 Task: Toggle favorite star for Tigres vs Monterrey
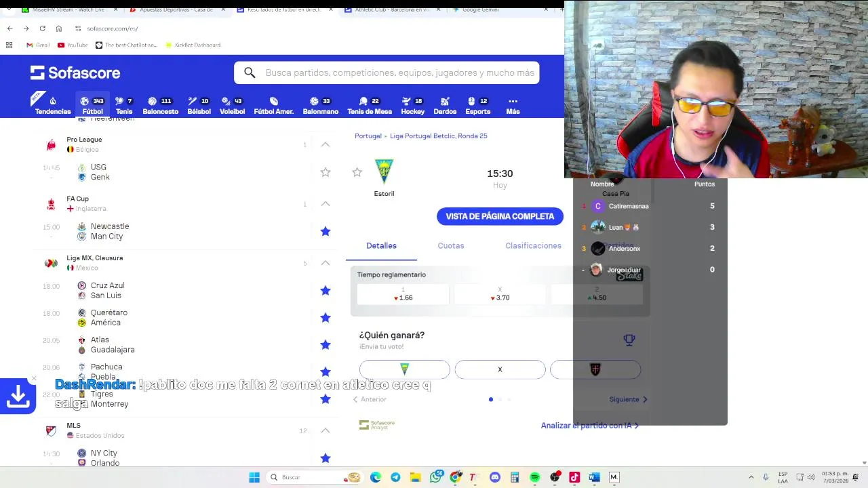pyautogui.click(x=325, y=399)
